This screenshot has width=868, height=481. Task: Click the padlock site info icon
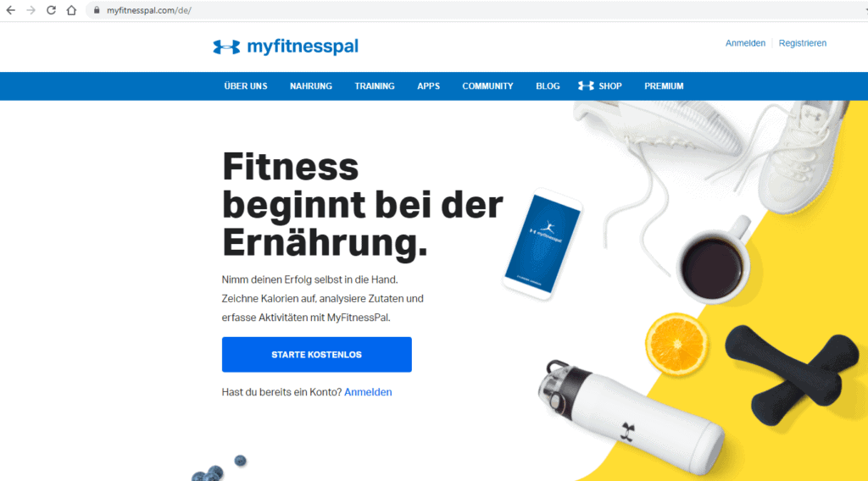click(97, 10)
